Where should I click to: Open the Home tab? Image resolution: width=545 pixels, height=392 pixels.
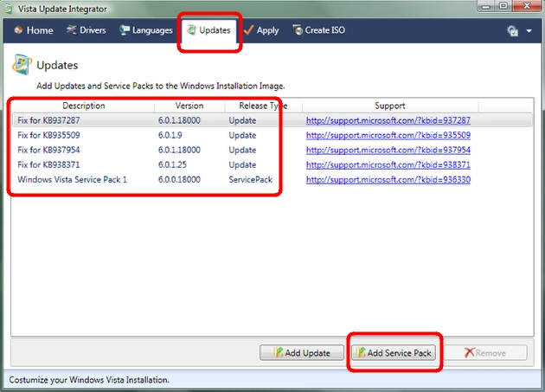tap(34, 30)
